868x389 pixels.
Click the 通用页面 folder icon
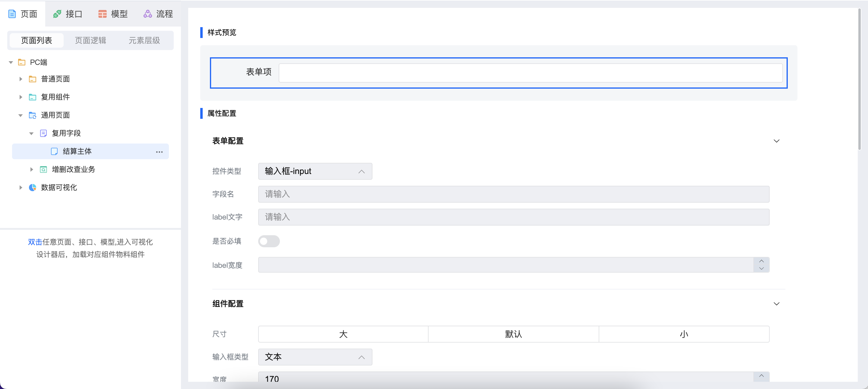click(x=32, y=115)
